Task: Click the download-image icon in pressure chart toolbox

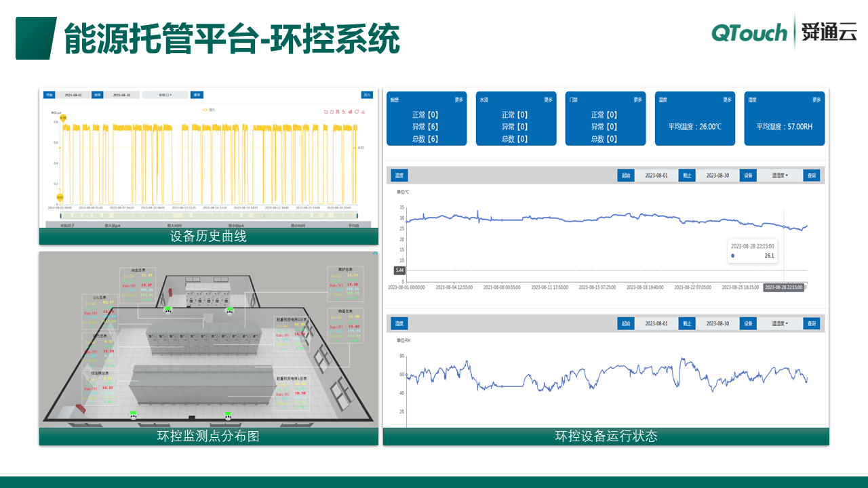Action: click(363, 112)
